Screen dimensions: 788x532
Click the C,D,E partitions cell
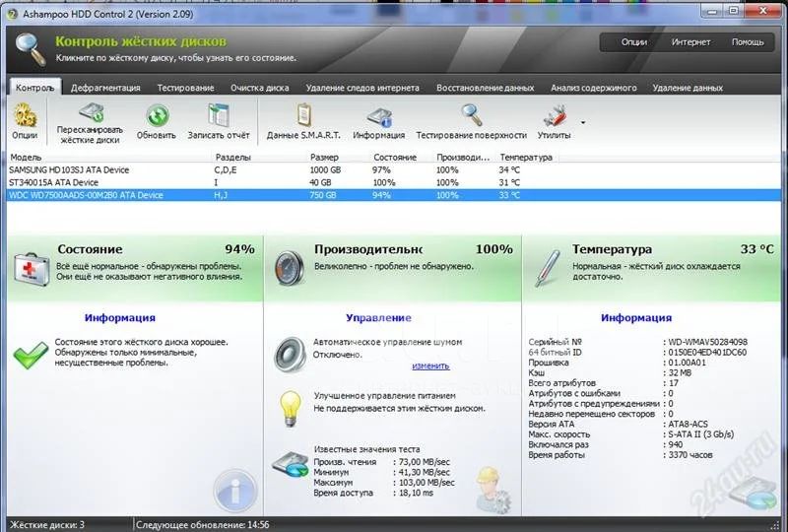pos(226,170)
